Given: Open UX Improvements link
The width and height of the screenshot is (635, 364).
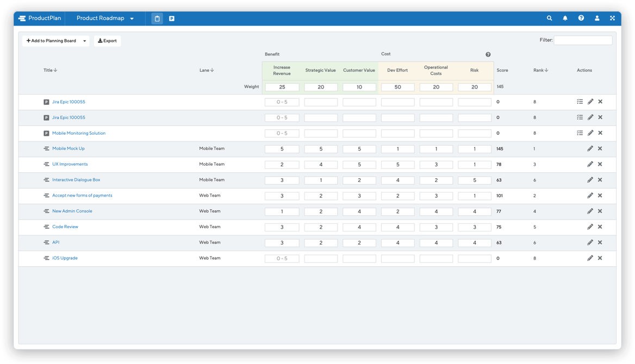Looking at the screenshot, I should tap(70, 165).
